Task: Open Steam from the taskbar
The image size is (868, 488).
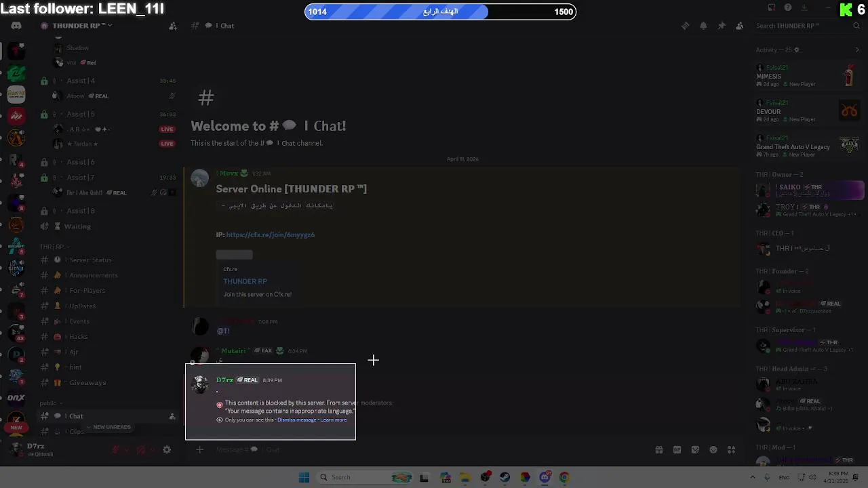Action: tap(505, 477)
